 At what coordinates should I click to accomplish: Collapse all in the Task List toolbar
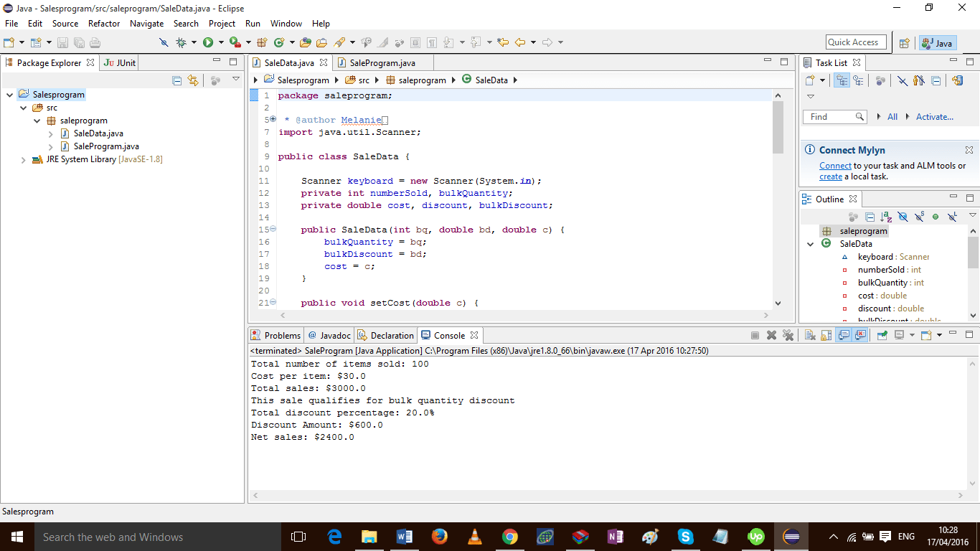936,80
